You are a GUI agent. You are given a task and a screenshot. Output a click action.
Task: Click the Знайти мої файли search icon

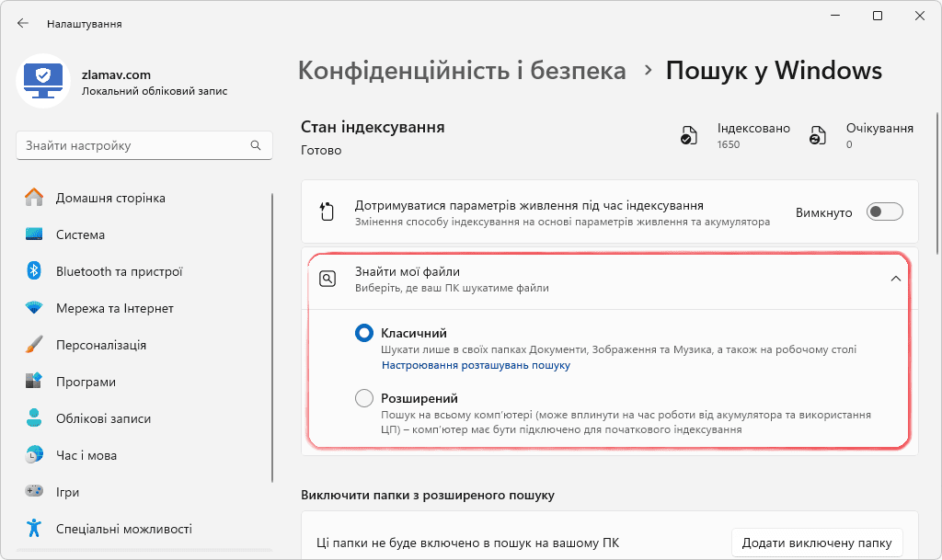pos(327,280)
